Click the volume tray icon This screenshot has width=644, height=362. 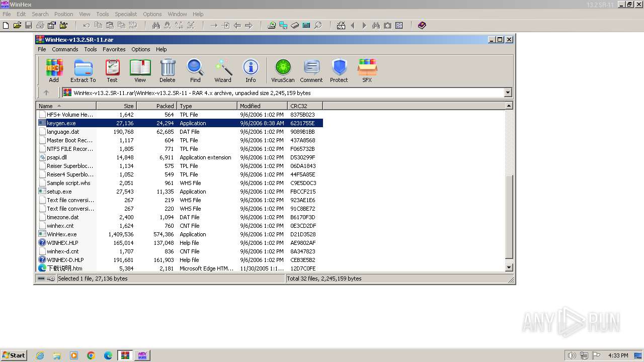click(572, 355)
